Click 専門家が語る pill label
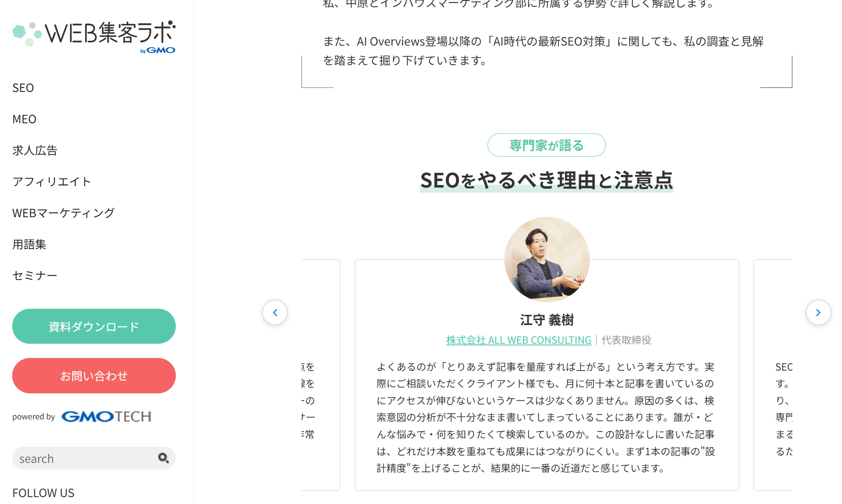Viewport: 842px width, 504px height. point(547,145)
